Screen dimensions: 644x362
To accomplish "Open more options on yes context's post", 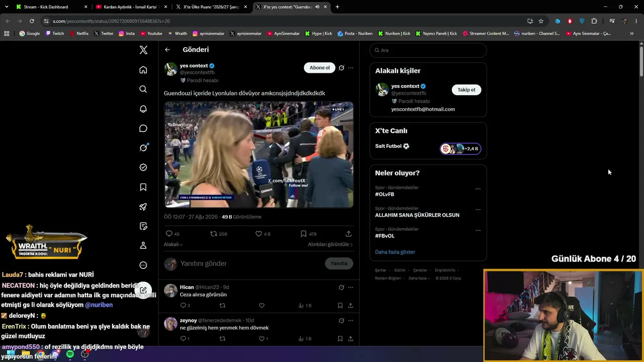I will point(351,68).
